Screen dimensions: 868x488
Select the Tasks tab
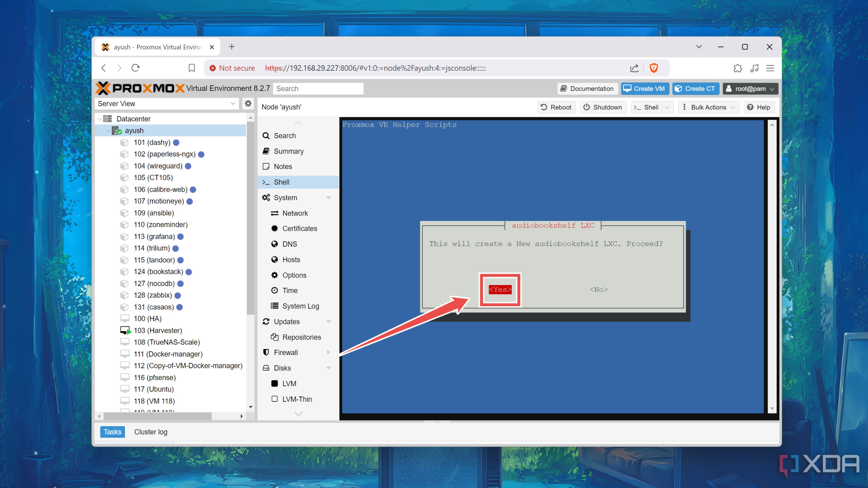[x=112, y=432]
